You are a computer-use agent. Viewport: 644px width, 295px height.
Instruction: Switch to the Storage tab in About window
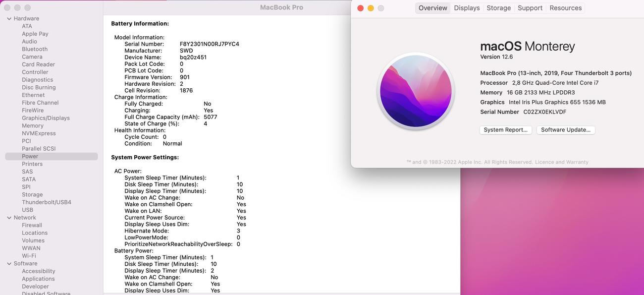pos(498,8)
